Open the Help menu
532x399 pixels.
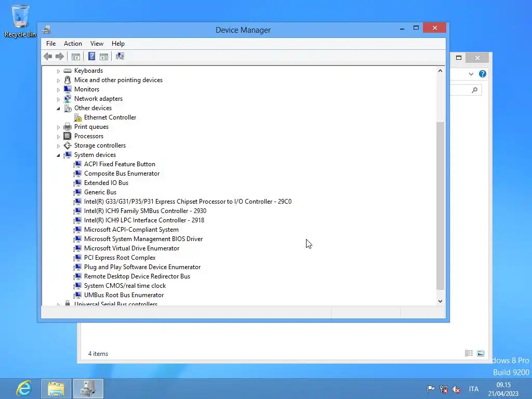pyautogui.click(x=118, y=44)
